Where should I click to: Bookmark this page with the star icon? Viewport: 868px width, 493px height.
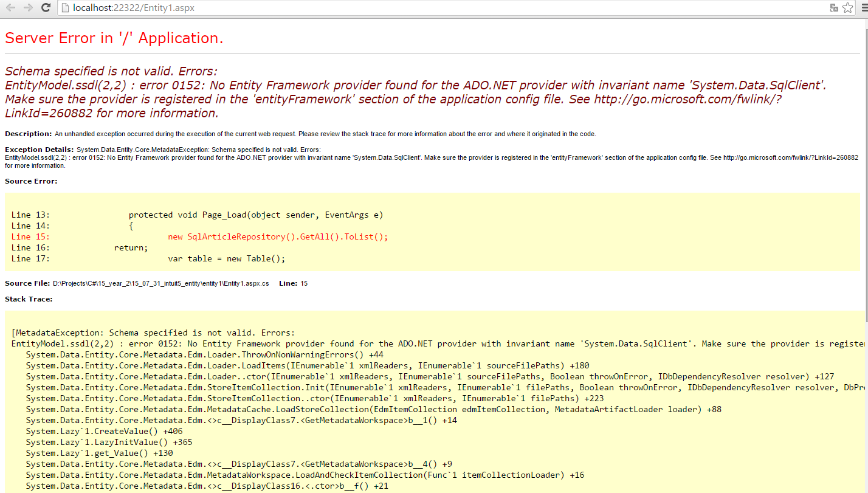848,8
